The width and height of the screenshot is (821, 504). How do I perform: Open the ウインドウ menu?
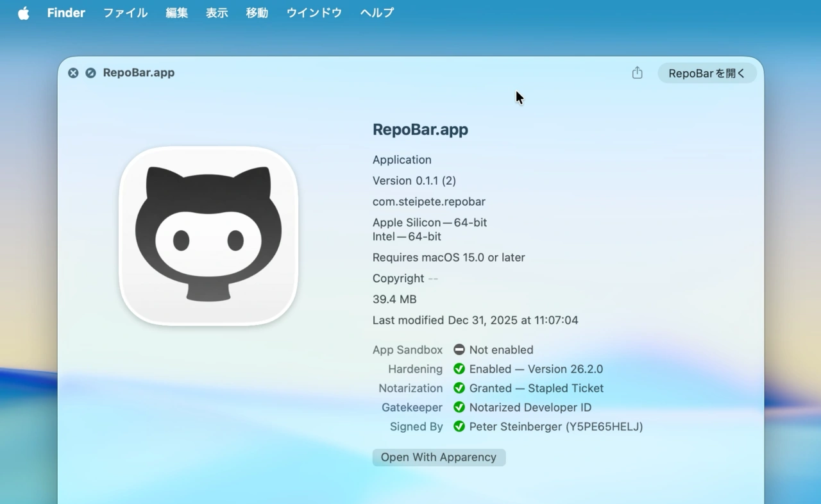click(x=314, y=13)
